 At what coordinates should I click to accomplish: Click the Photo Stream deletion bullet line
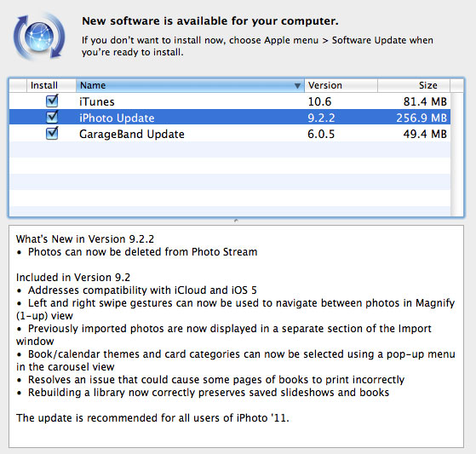click(x=137, y=252)
